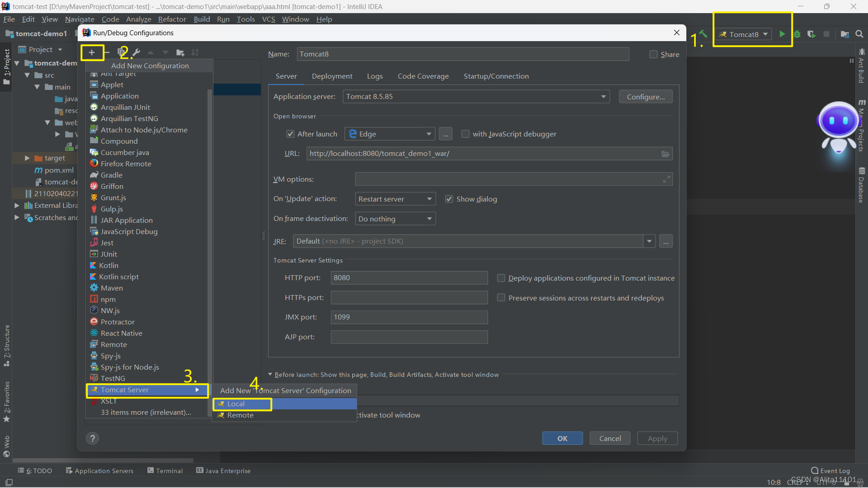868x488 pixels.
Task: Click the Apply button
Action: point(657,438)
